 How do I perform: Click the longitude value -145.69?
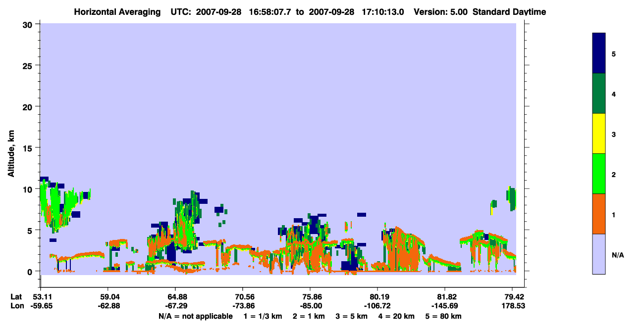pyautogui.click(x=445, y=306)
